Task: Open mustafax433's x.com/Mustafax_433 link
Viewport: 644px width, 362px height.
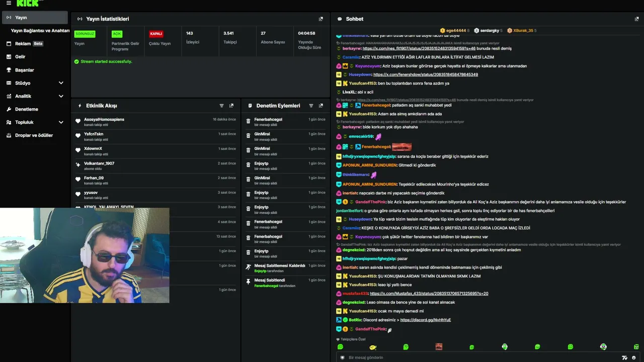Action: click(429, 294)
